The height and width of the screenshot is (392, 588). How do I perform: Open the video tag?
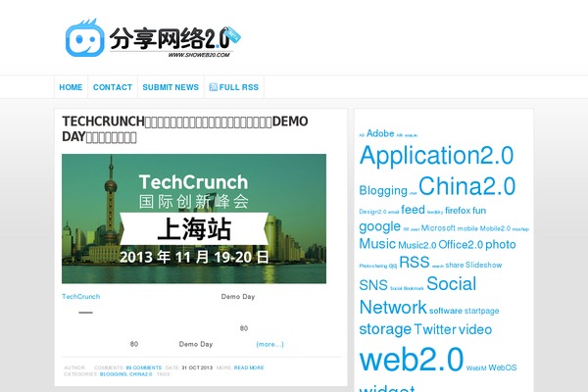475,329
